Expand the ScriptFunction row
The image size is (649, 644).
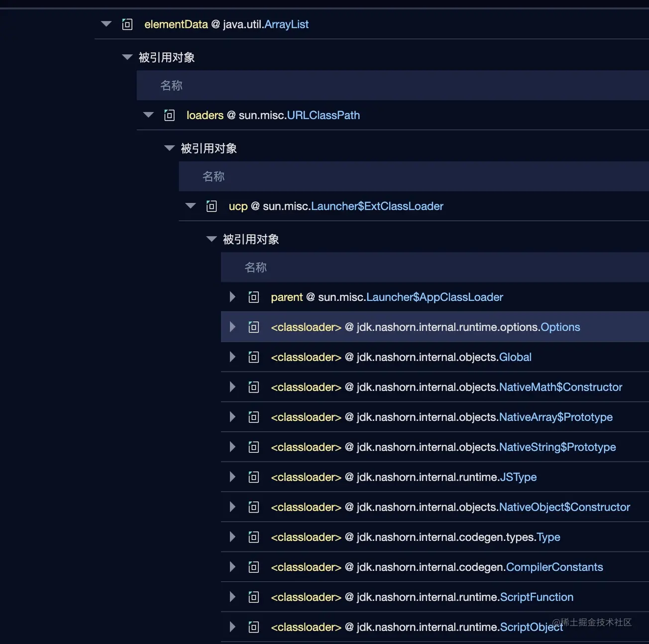tap(232, 597)
